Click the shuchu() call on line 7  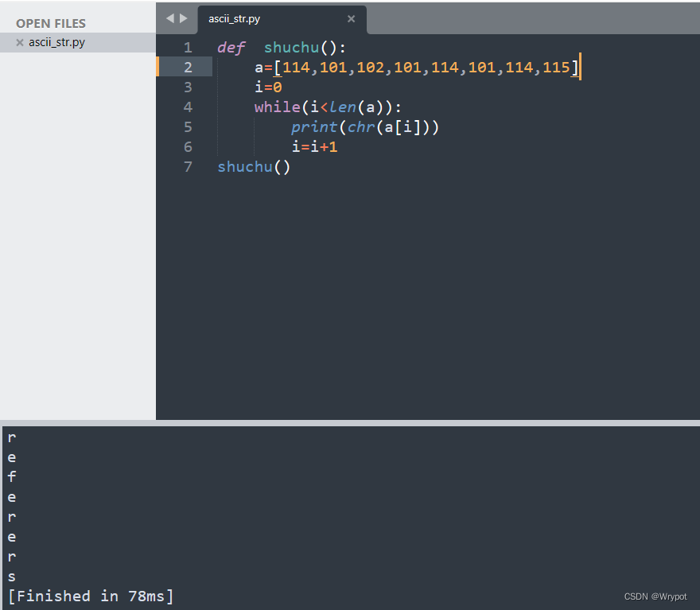254,167
